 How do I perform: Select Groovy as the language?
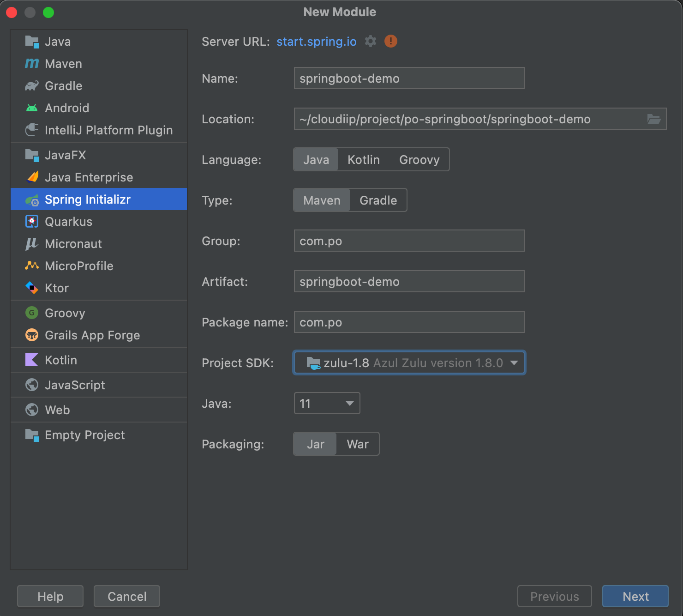click(419, 160)
